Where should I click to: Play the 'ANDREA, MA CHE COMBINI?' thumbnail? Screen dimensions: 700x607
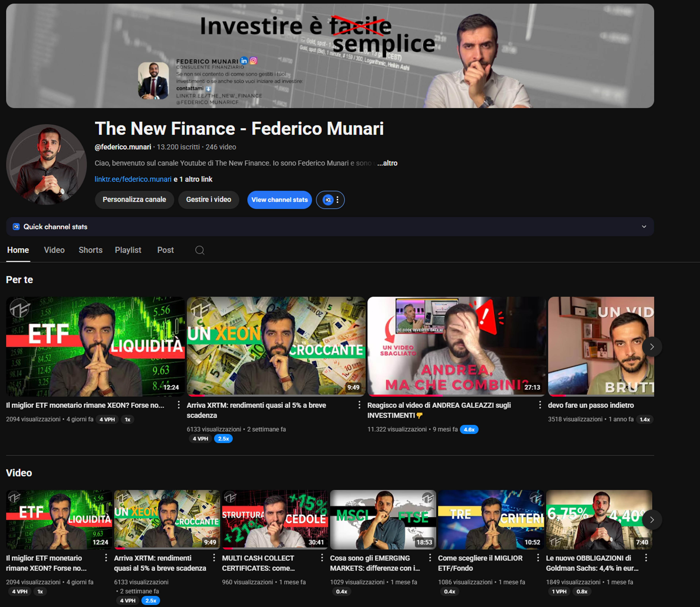tap(456, 347)
